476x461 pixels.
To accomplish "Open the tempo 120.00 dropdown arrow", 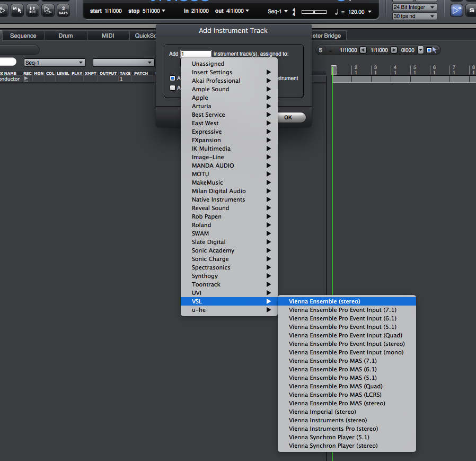I will (x=369, y=12).
